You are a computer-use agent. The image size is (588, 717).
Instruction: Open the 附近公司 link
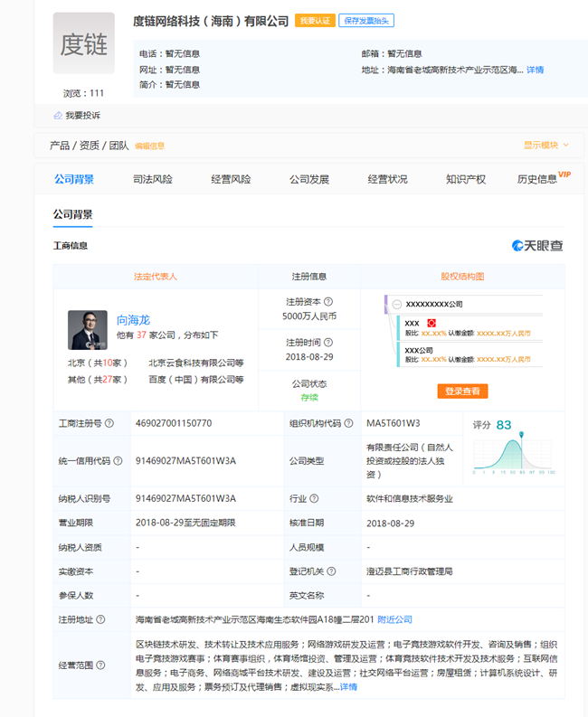(x=395, y=619)
